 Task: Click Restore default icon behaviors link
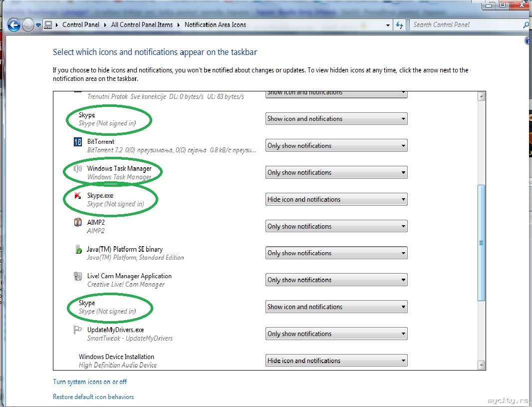(93, 397)
